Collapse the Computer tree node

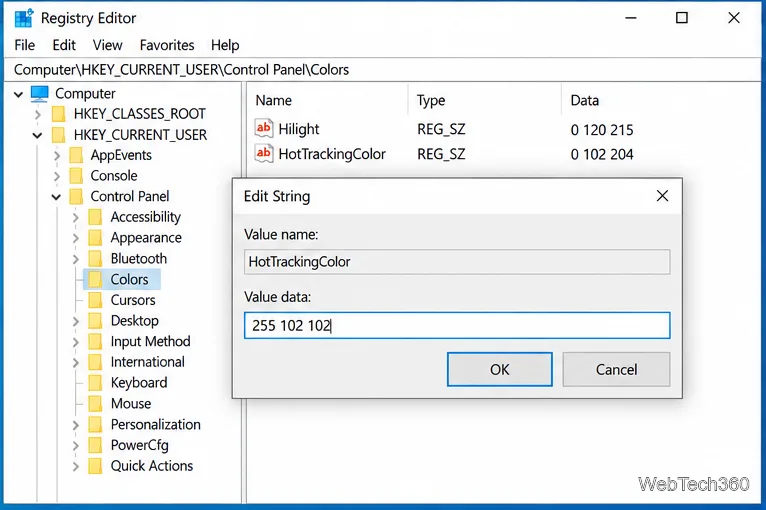click(19, 94)
